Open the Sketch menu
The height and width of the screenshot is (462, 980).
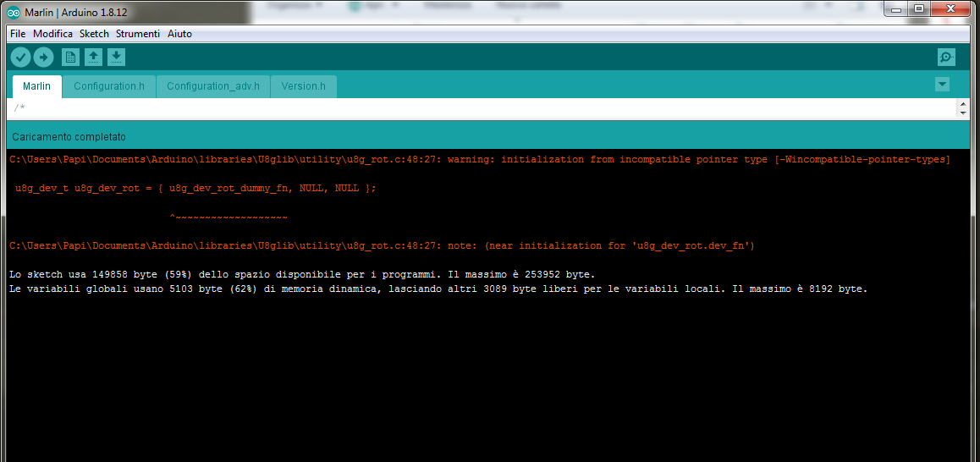95,34
